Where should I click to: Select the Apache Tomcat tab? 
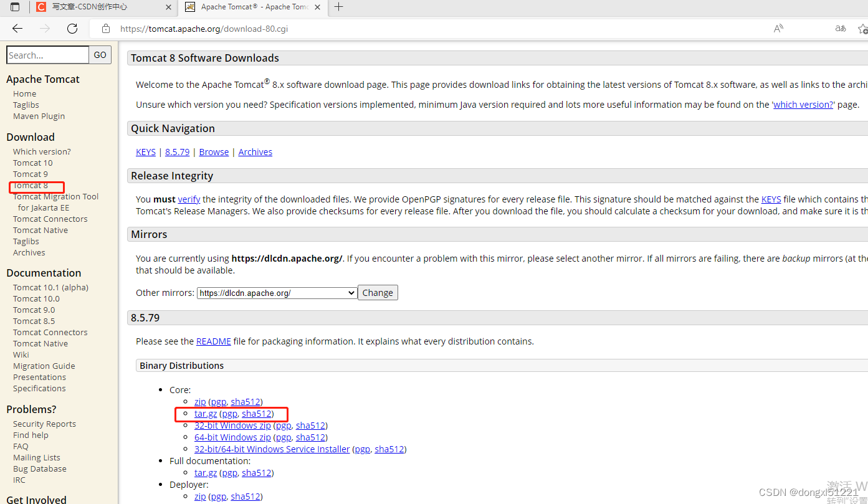[255, 7]
